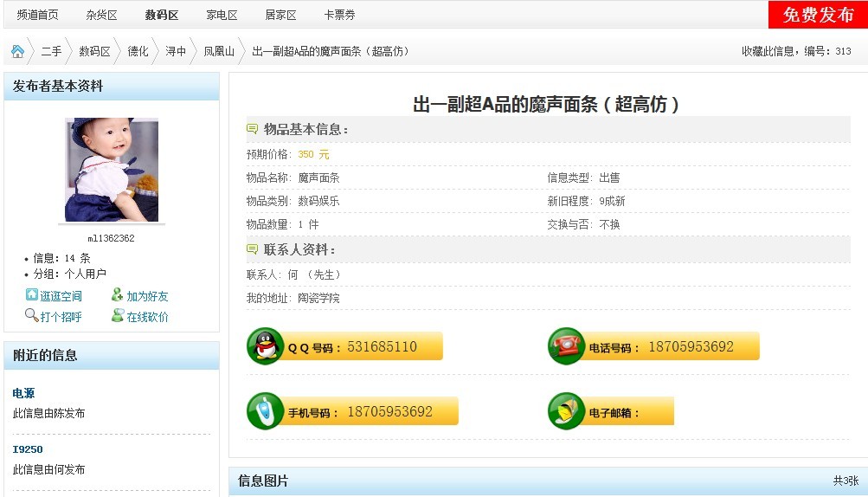Click the 打个招呼 link
Screen dimensions: 868x497
tap(61, 317)
